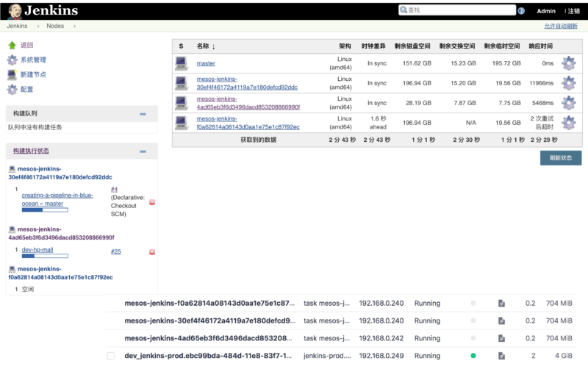
Task: Click the magnifier icon in search box
Action: pyautogui.click(x=404, y=10)
